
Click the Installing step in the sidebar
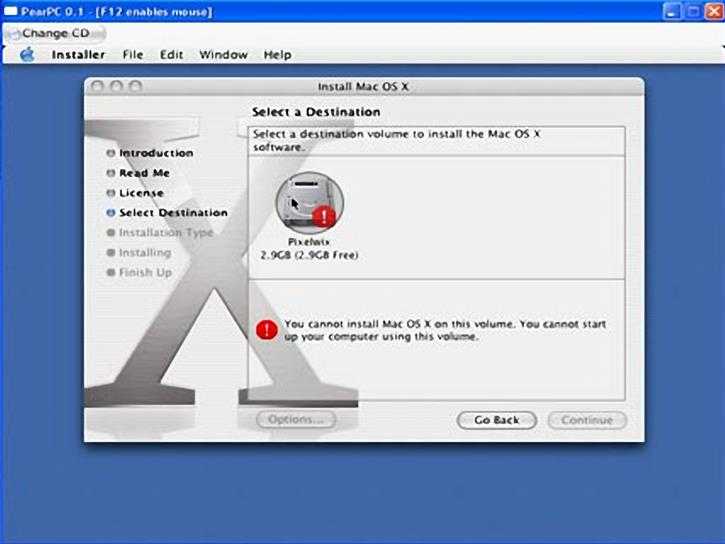[139, 252]
